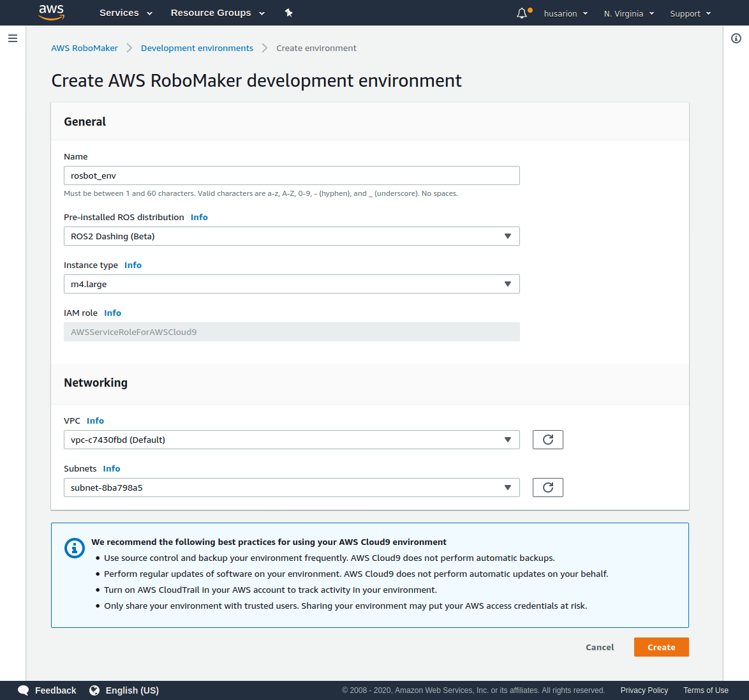The width and height of the screenshot is (749, 700).
Task: Open the Privacy Policy link
Action: click(x=644, y=690)
